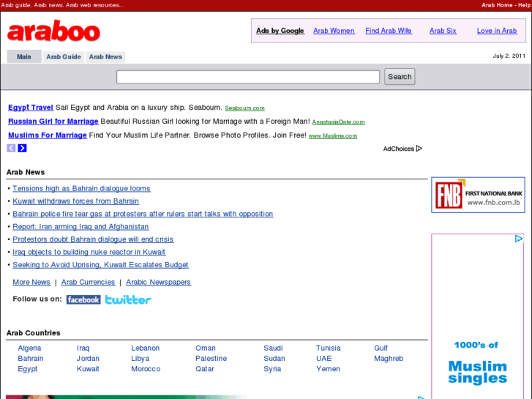Read Kuwait withdraws forces from Bahrain

(x=75, y=201)
